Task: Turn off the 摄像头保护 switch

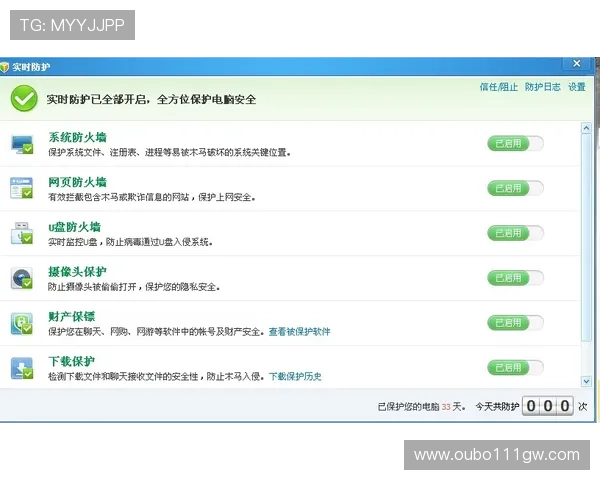Action: click(515, 278)
